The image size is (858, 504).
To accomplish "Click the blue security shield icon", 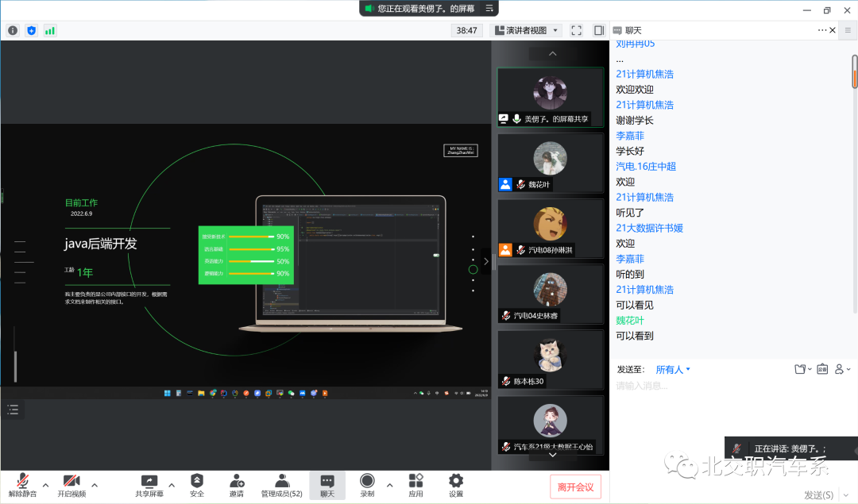I will pyautogui.click(x=32, y=30).
